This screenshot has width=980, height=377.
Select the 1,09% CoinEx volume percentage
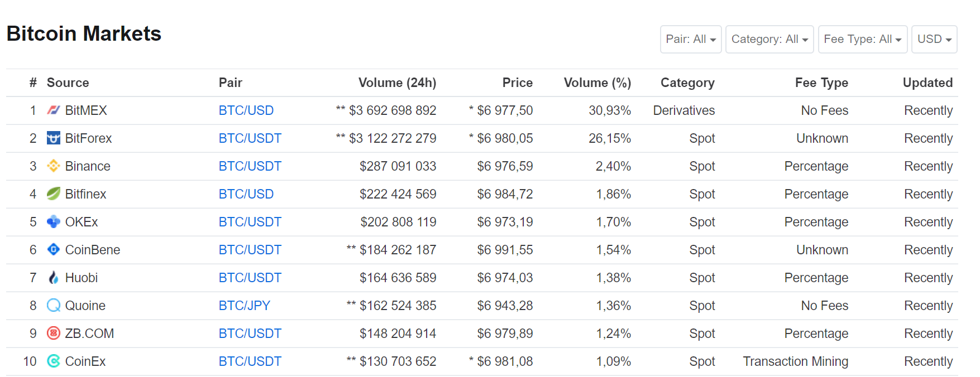click(x=614, y=361)
